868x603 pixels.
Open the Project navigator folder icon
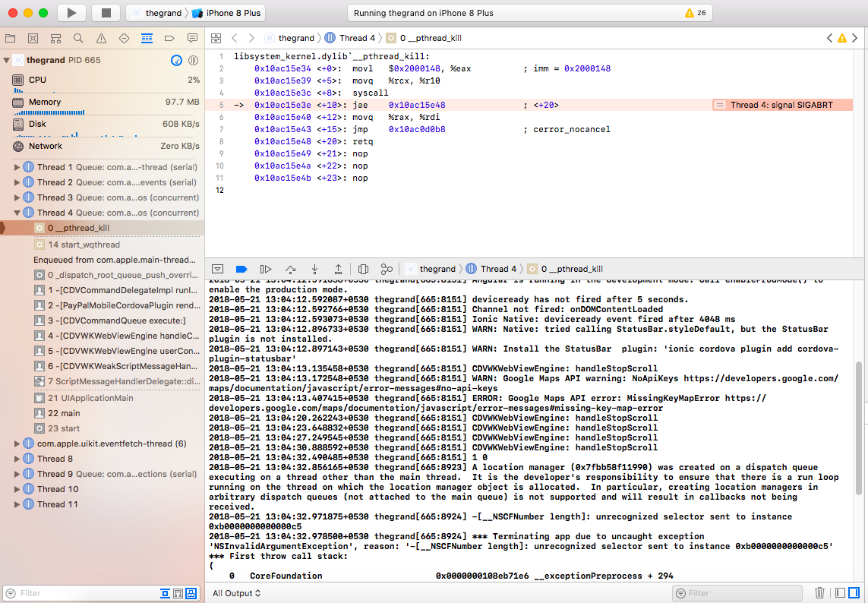pos(10,38)
